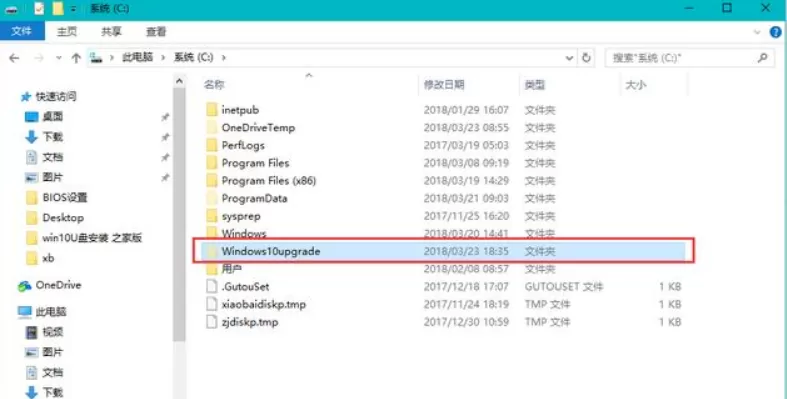Image resolution: width=787 pixels, height=399 pixels.
Task: Click the 下载 download icon under quick access
Action: coord(31,137)
